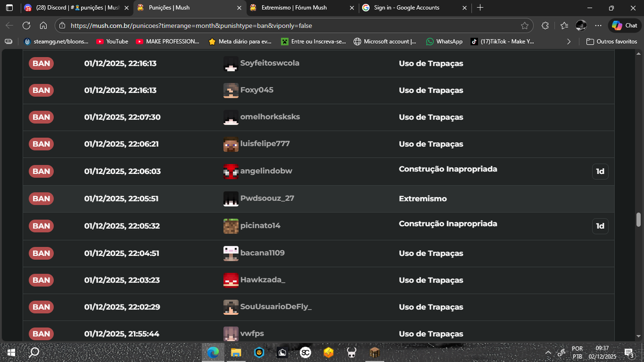Open Windows search magnifier in the taskbar
This screenshot has width=644, height=362.
tap(34, 352)
